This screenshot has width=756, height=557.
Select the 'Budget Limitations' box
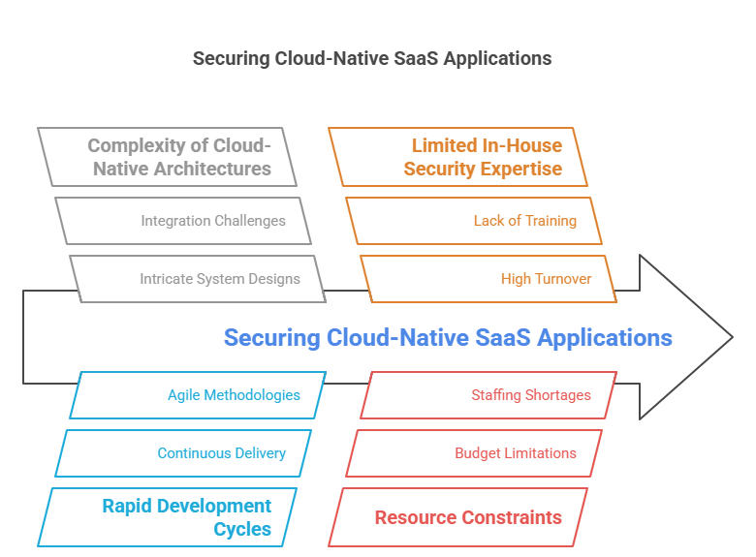click(474, 453)
